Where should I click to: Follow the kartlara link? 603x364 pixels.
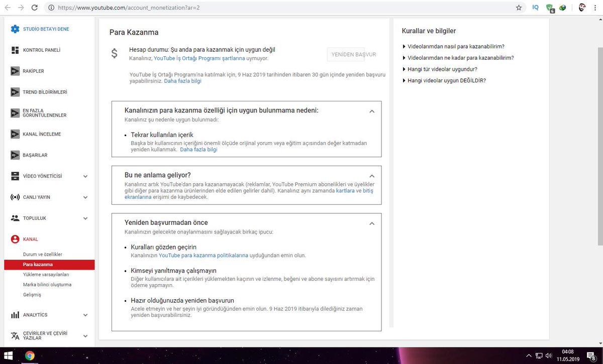[x=345, y=191]
